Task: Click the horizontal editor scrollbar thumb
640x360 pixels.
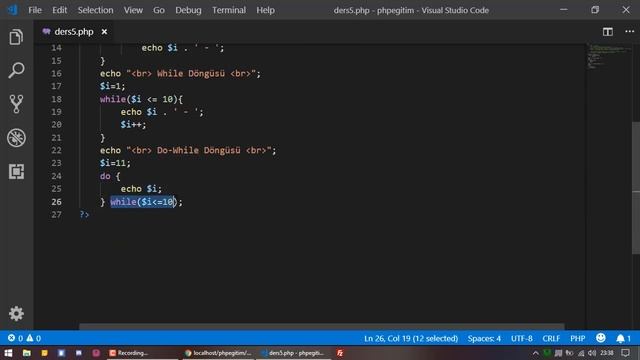Action: [x=322, y=327]
